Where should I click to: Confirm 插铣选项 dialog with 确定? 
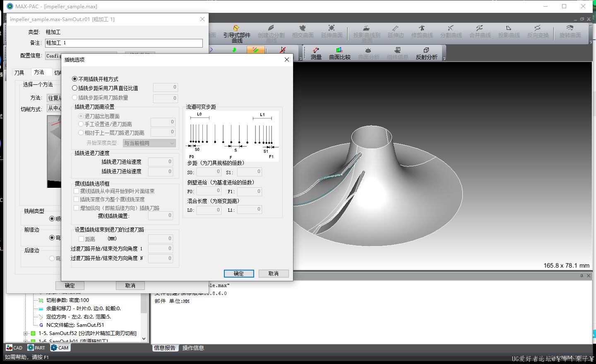[239, 273]
